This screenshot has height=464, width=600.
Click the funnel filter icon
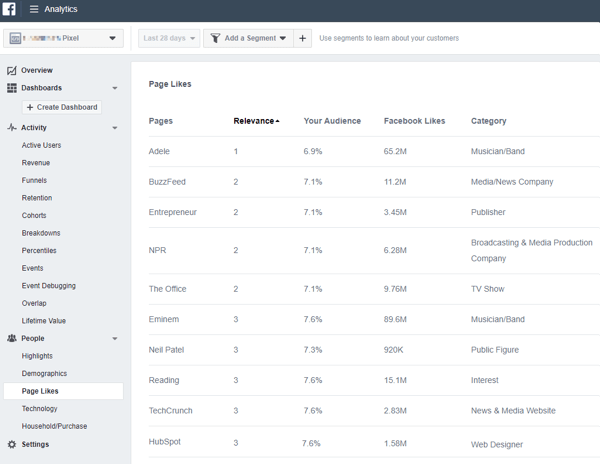click(215, 38)
